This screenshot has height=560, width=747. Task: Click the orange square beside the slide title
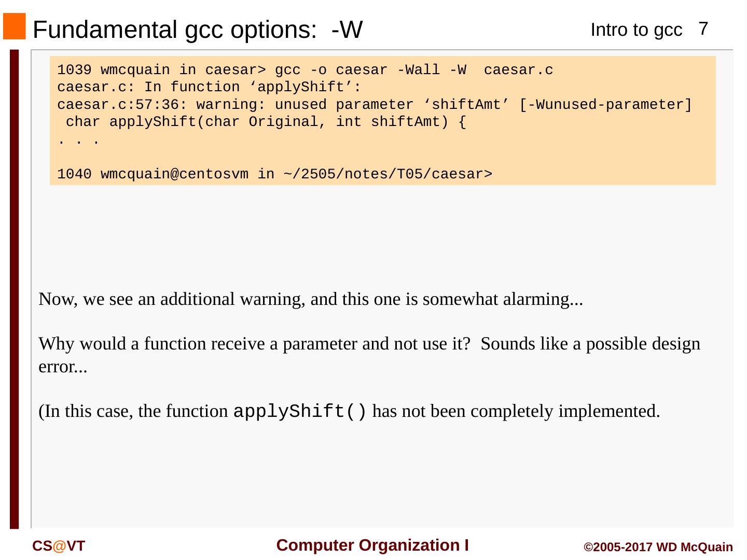coord(14,26)
